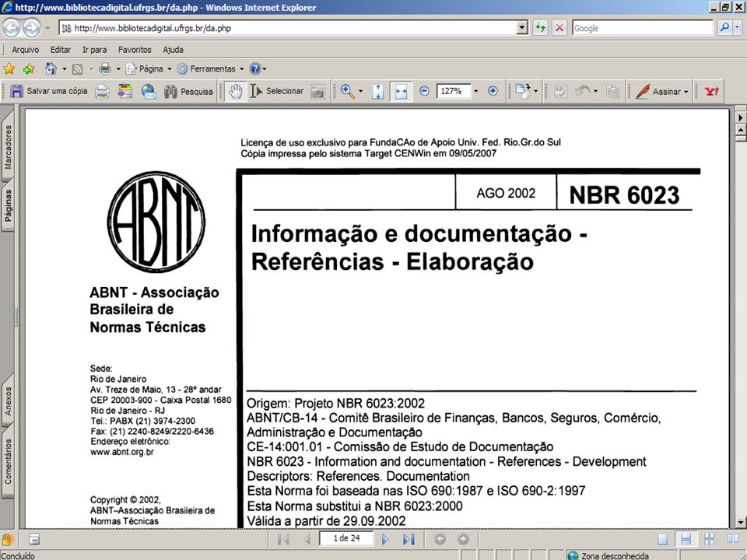Click the browser Back button
Viewport: 747px width, 560px height.
[x=11, y=28]
